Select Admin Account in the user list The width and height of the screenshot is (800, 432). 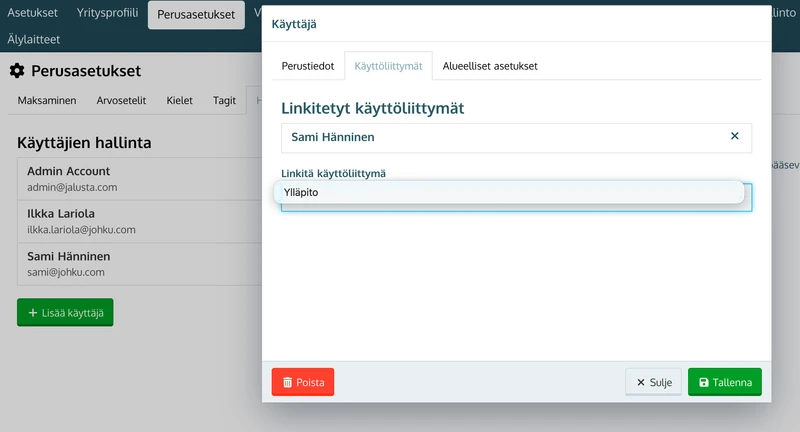click(139, 179)
